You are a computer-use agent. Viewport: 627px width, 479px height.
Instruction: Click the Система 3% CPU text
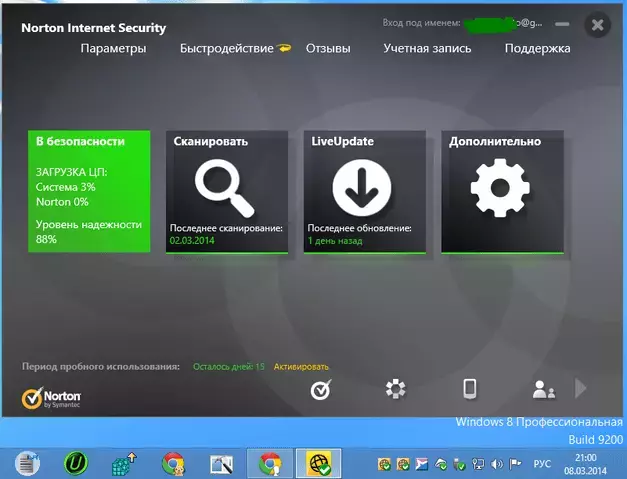pyautogui.click(x=66, y=187)
